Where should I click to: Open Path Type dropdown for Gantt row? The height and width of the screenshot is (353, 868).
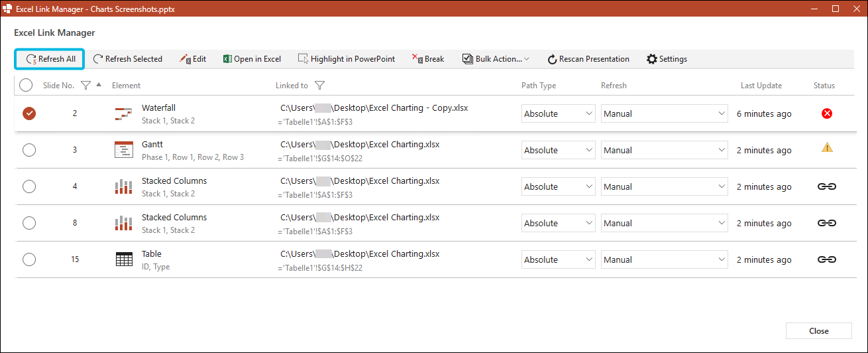559,150
